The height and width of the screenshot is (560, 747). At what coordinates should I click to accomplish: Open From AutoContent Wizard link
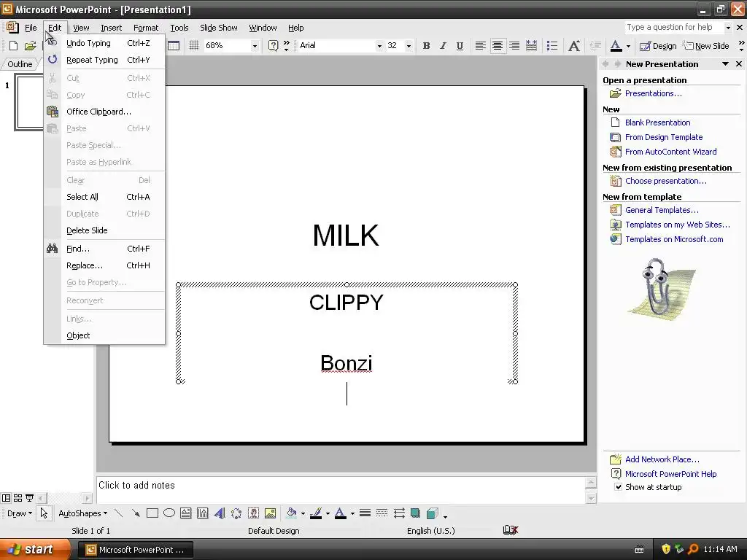671,152
